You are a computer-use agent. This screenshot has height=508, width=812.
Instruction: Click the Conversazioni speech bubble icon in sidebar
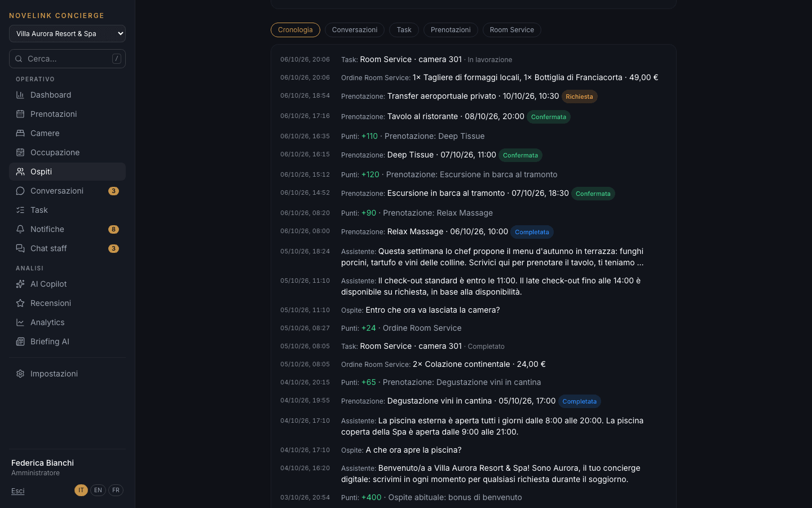(x=20, y=191)
